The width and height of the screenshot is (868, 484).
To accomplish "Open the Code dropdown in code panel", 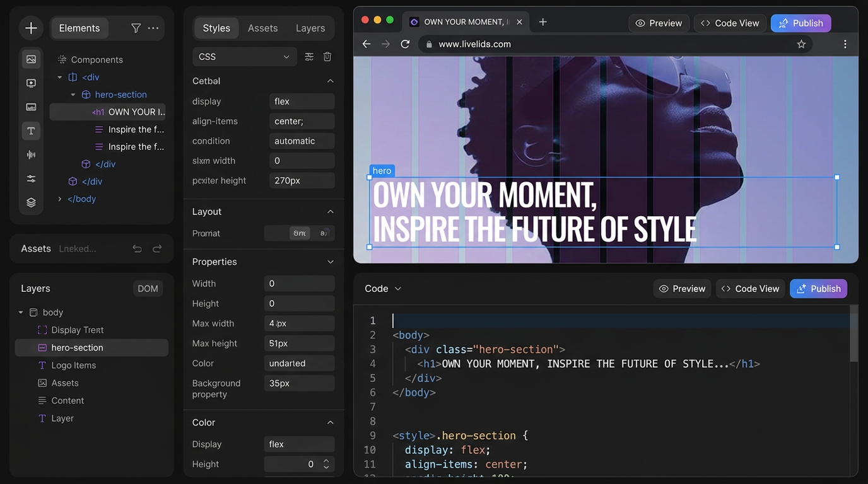I will pyautogui.click(x=383, y=289).
